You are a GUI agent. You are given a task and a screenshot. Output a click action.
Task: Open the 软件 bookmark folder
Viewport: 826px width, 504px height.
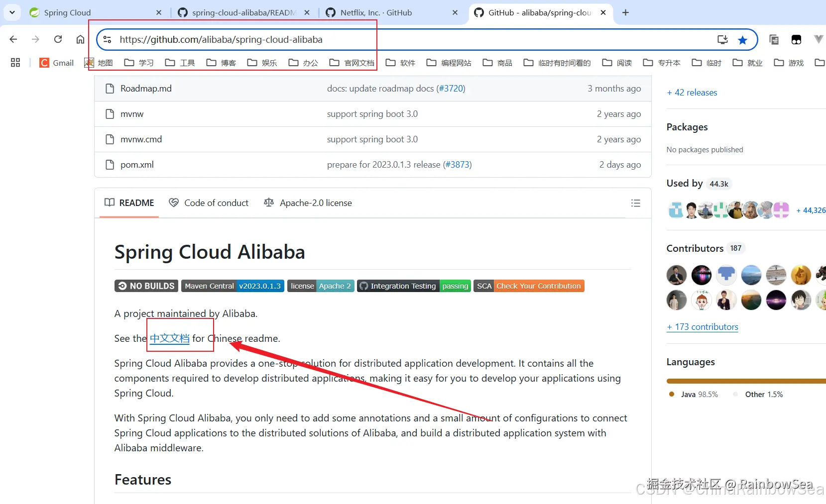click(400, 63)
